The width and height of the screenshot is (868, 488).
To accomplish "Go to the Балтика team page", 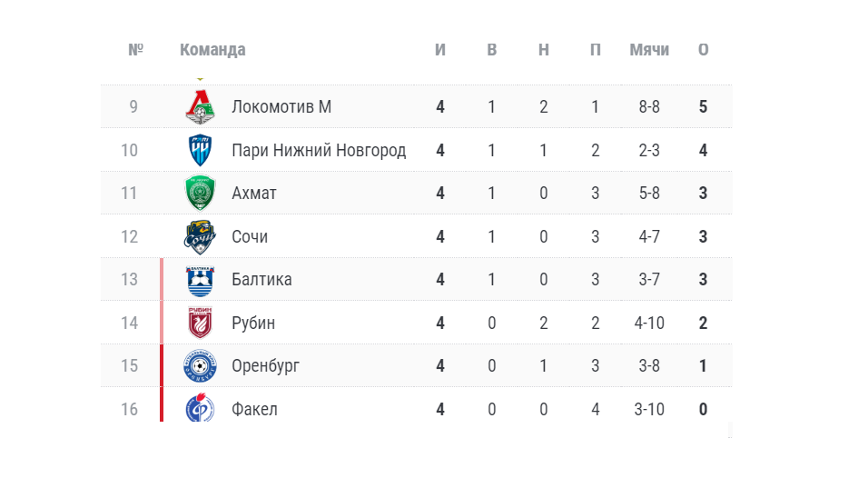I will tap(261, 280).
